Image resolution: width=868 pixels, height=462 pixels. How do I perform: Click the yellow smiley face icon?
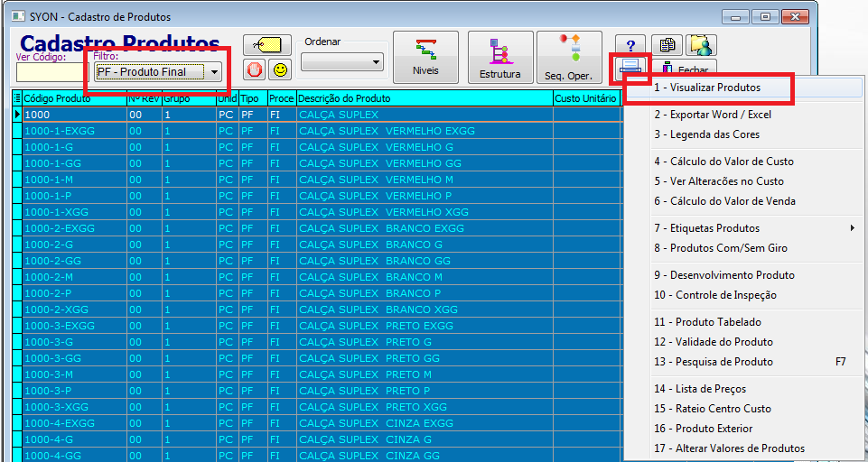(x=280, y=69)
